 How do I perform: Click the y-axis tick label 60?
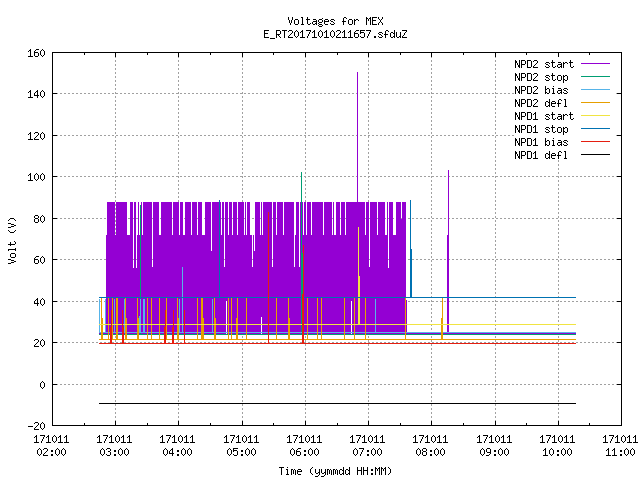[x=39, y=260]
